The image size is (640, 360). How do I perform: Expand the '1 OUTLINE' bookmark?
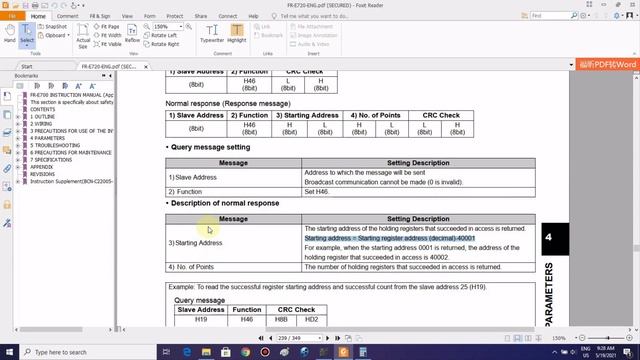coord(18,117)
